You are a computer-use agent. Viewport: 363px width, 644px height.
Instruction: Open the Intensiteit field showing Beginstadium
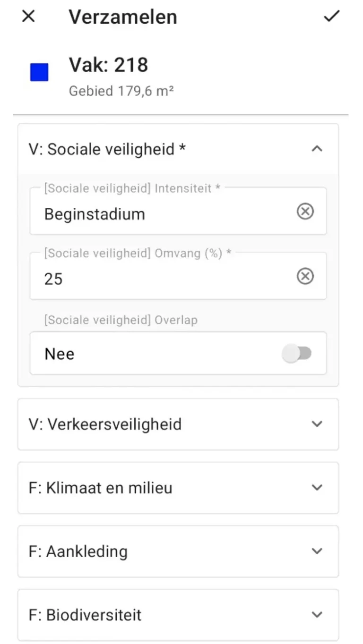point(161,214)
